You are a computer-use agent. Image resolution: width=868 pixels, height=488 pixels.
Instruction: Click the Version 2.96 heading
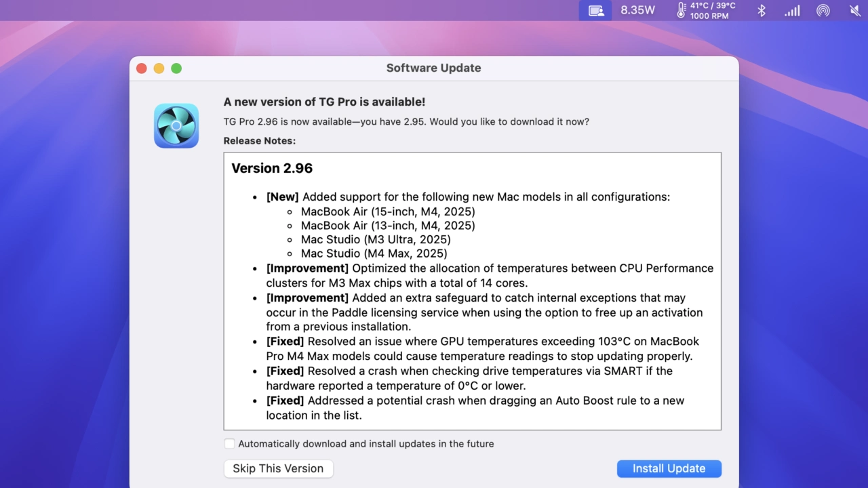[272, 168]
